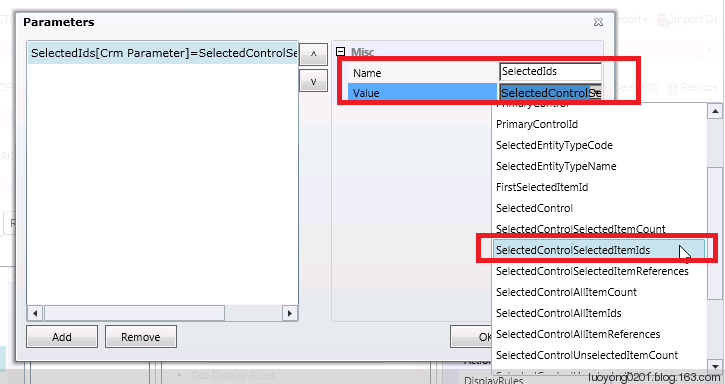Click the Add button
Viewport: 725px width, 384px height.
click(62, 337)
